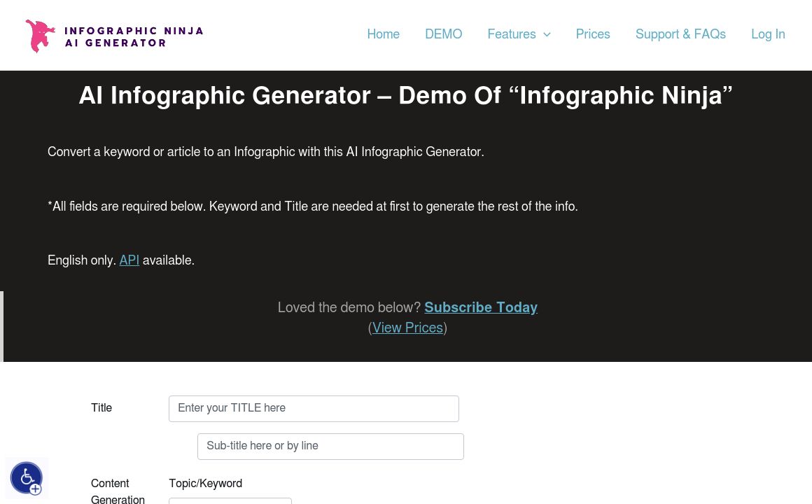Click the Sub-title or by line field
The height and width of the screenshot is (504, 812).
[330, 447]
